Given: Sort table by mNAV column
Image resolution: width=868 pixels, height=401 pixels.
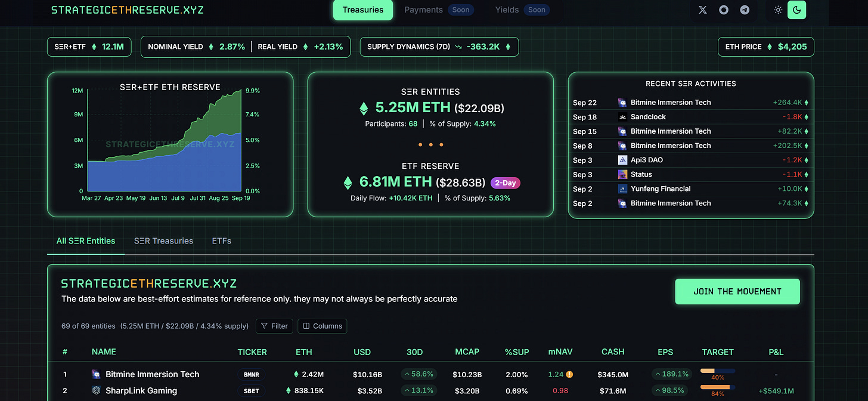Looking at the screenshot, I should click(560, 351).
